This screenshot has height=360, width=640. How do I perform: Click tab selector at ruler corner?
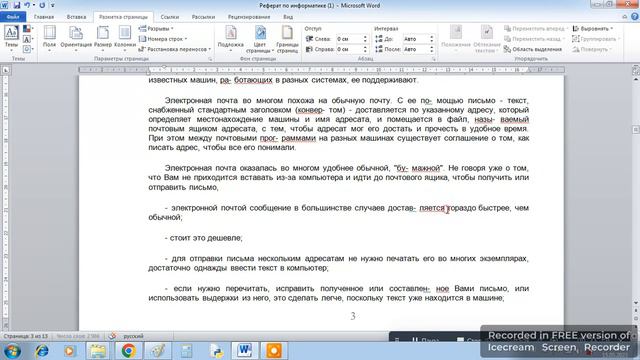point(5,70)
